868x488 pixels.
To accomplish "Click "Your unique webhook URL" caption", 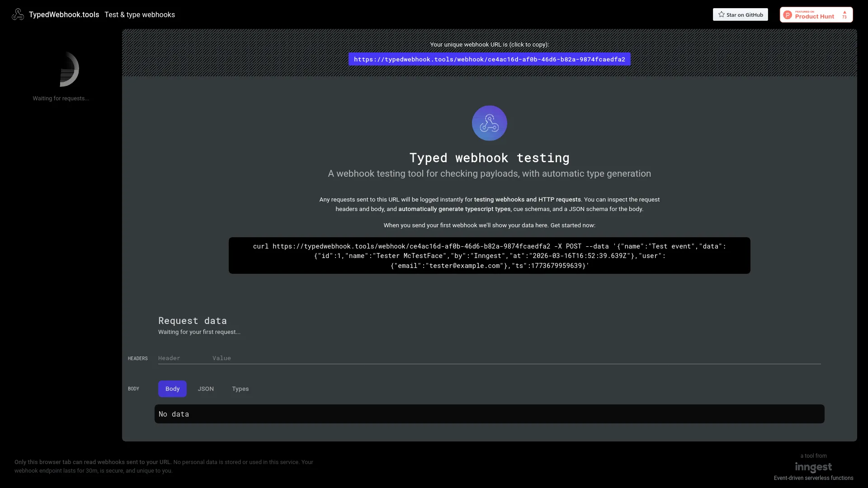I will (x=489, y=44).
